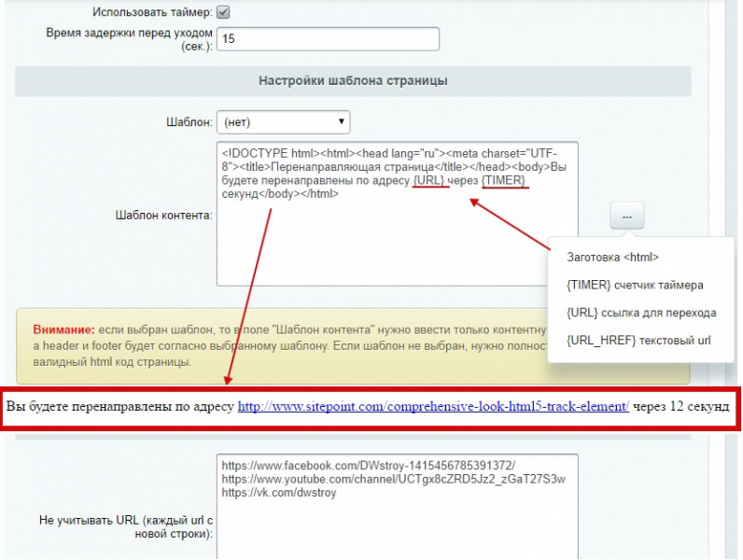Click the 'Настройки шаблона страницы' section header
The height and width of the screenshot is (560, 743).
353,81
